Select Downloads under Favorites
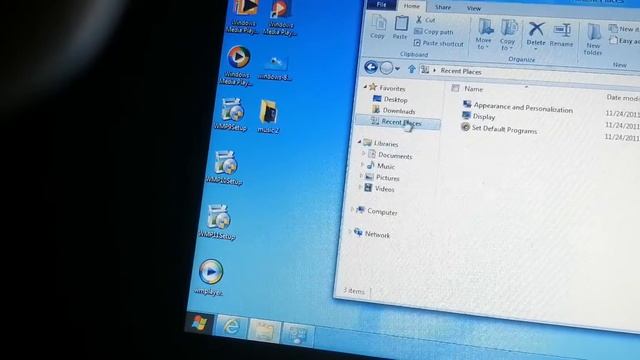Screen dimensions: 640x360 [394, 110]
